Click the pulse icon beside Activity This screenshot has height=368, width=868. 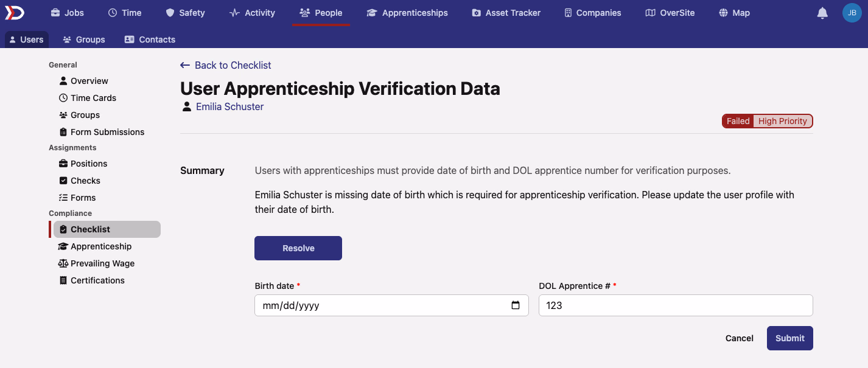(234, 13)
